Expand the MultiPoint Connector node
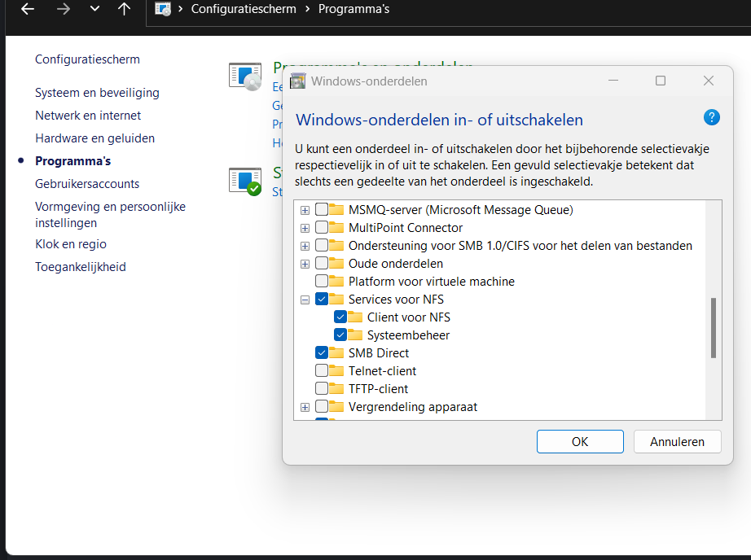The image size is (751, 560). coord(305,228)
